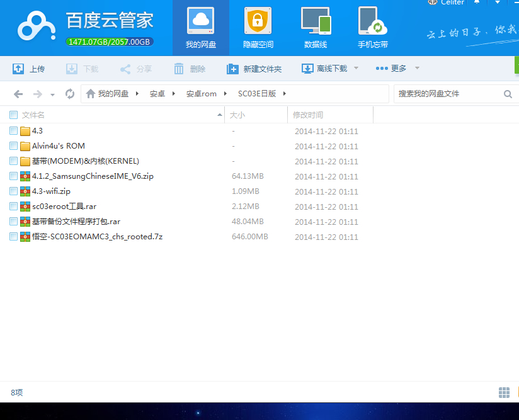
Task: Click 悟空-SC03EOMAMC3 7z archive icon
Action: tap(25, 237)
